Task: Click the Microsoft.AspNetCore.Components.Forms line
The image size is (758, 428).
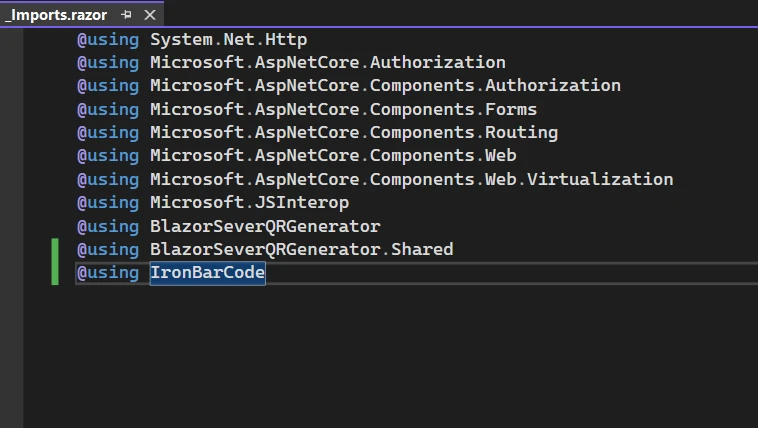Action: point(343,110)
